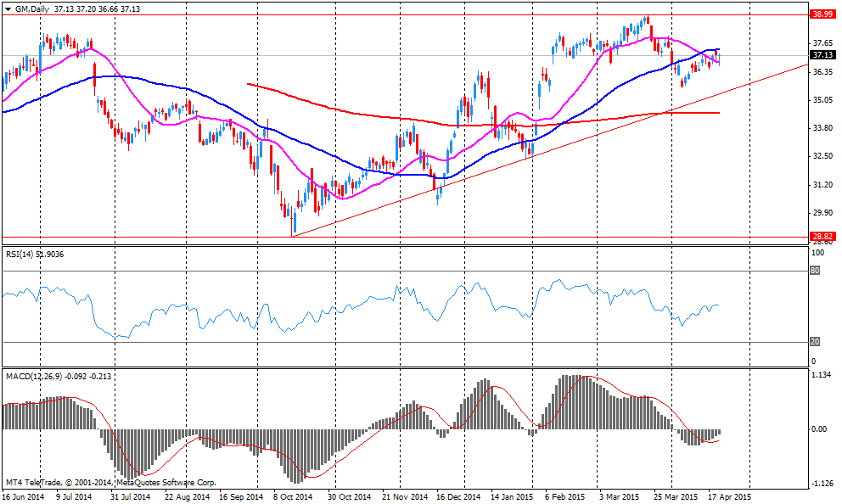This screenshot has height=504, width=842.
Task: Click the RSI 100 scale value
Action: 818,252
